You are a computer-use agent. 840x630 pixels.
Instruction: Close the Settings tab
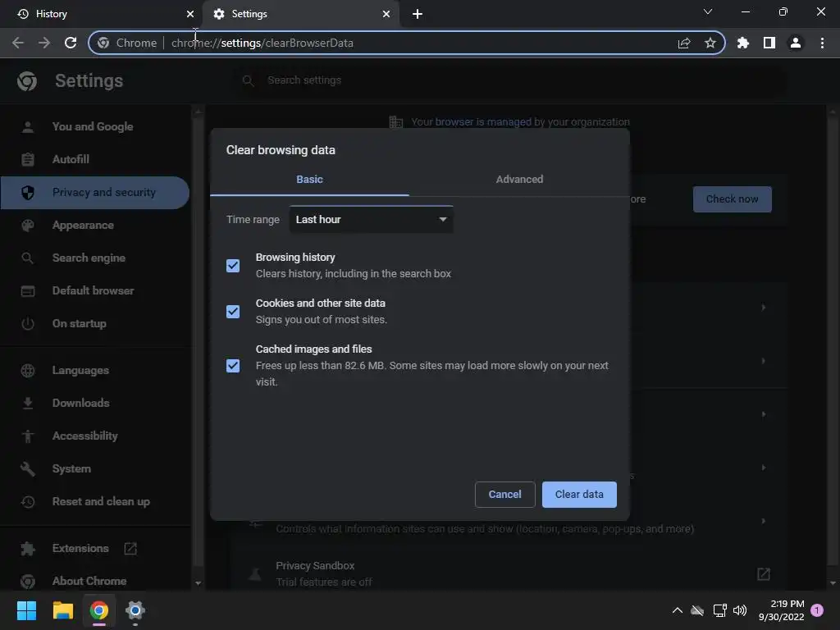tap(386, 14)
